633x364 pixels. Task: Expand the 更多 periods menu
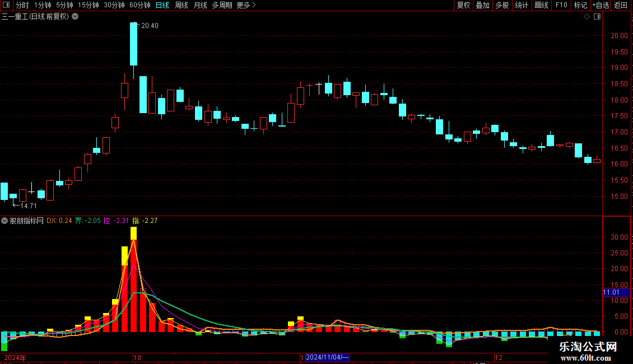(246, 5)
